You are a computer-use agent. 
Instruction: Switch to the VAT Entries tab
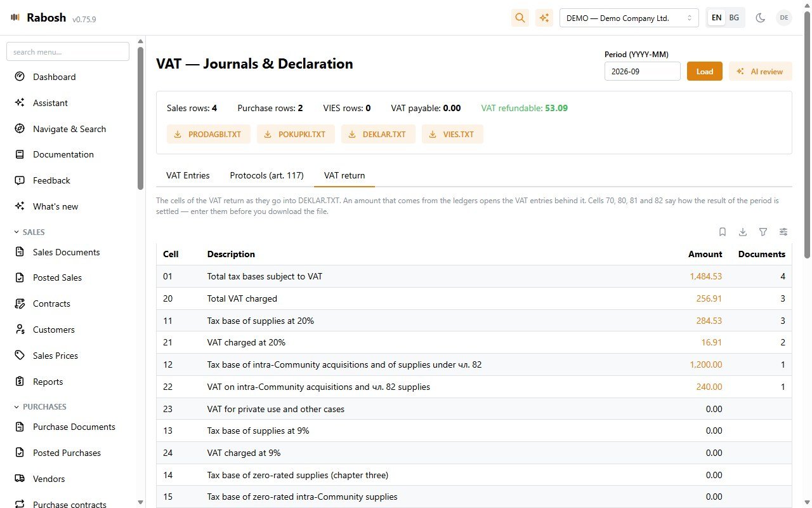[x=188, y=175]
